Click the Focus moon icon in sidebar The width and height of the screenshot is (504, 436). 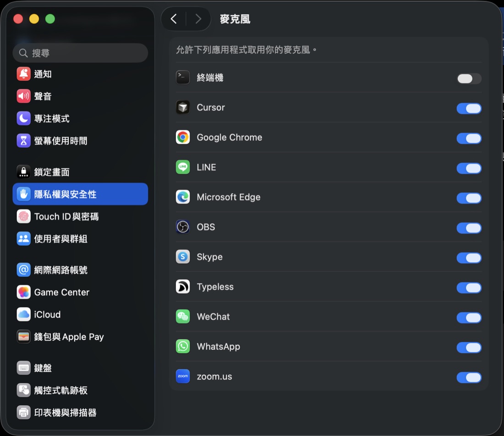point(23,118)
